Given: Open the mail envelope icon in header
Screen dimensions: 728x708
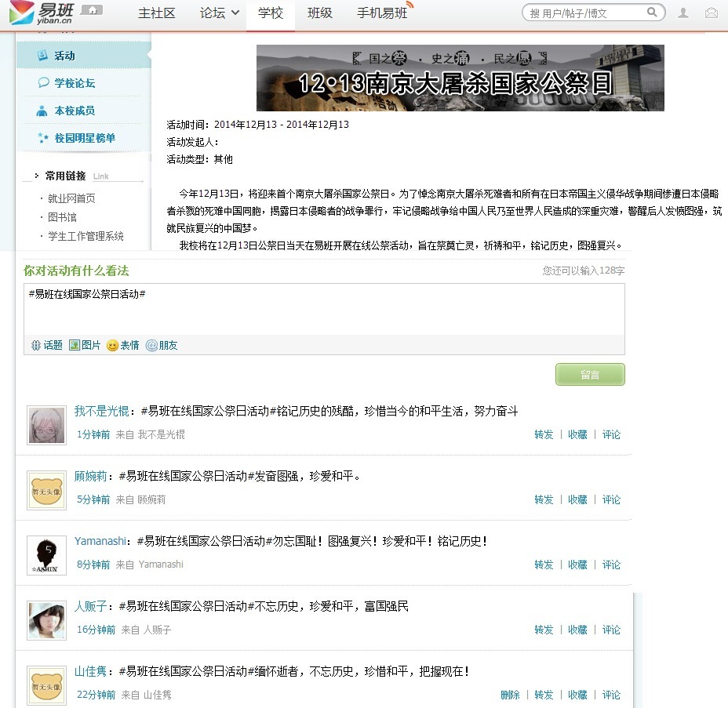Looking at the screenshot, I should pyautogui.click(x=712, y=13).
